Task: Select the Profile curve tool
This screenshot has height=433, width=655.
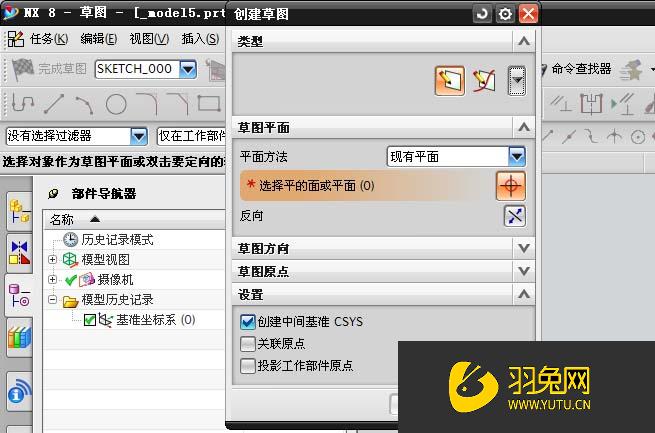Action: [x=23, y=103]
